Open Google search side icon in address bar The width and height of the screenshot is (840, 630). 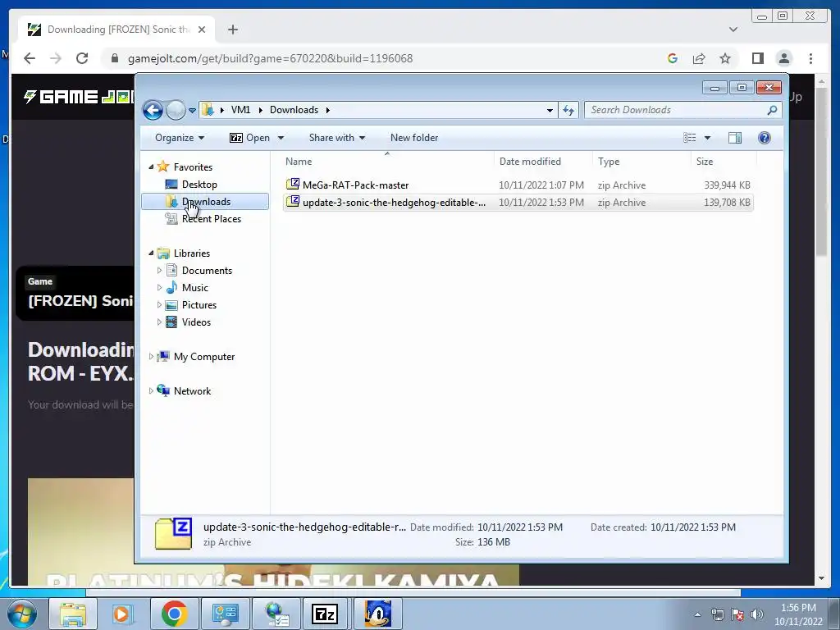click(x=673, y=58)
